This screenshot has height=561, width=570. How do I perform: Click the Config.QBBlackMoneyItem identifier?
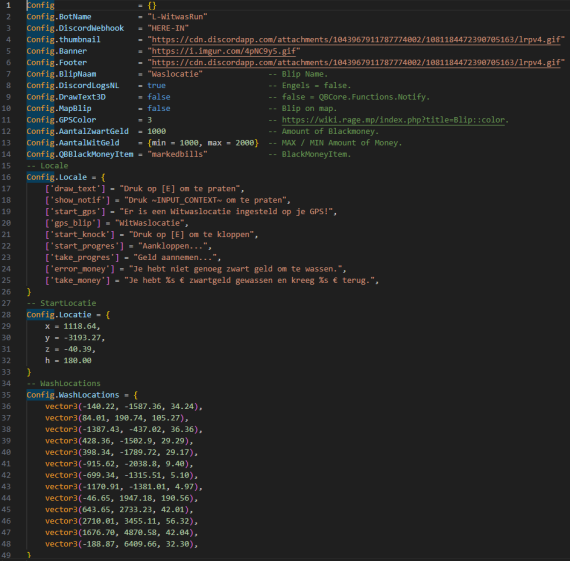click(80, 154)
